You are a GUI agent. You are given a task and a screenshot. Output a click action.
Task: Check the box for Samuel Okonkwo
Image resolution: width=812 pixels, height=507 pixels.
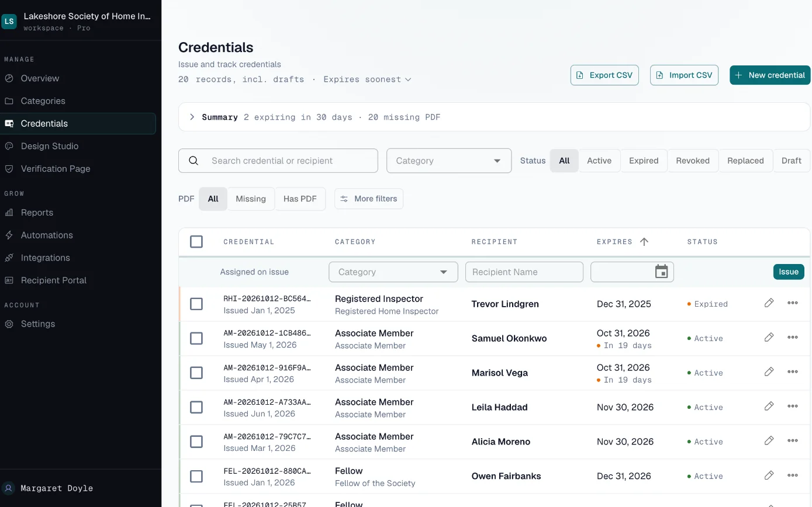196,338
